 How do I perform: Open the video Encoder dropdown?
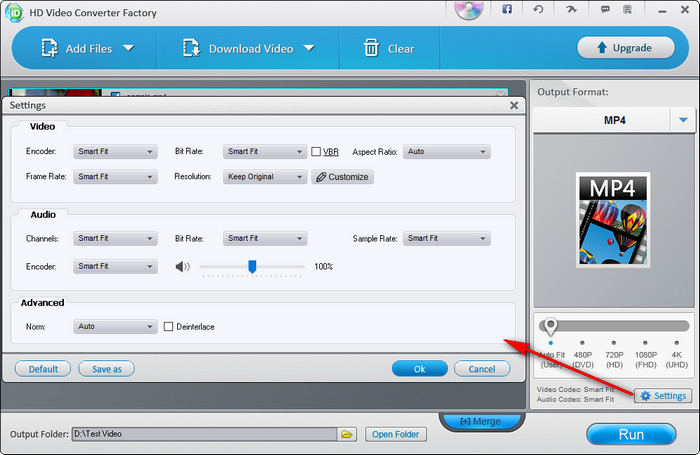coord(115,152)
